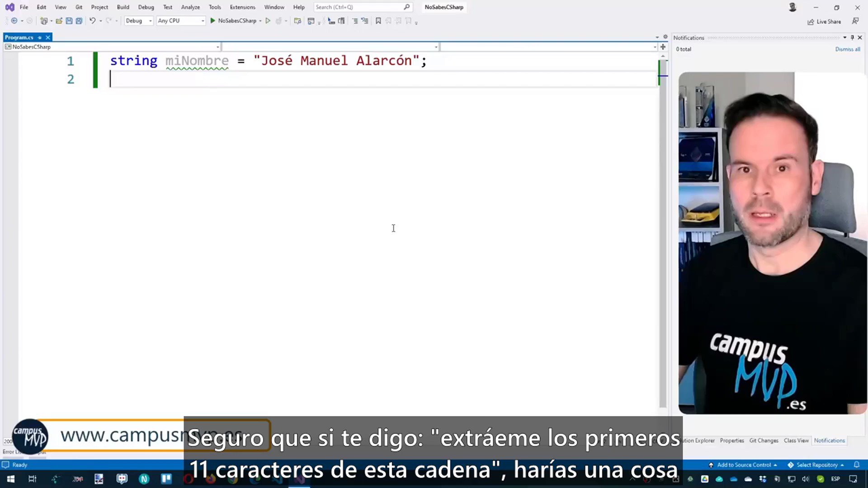This screenshot has height=488, width=868.
Task: Open the Live Share button
Action: [x=824, y=22]
